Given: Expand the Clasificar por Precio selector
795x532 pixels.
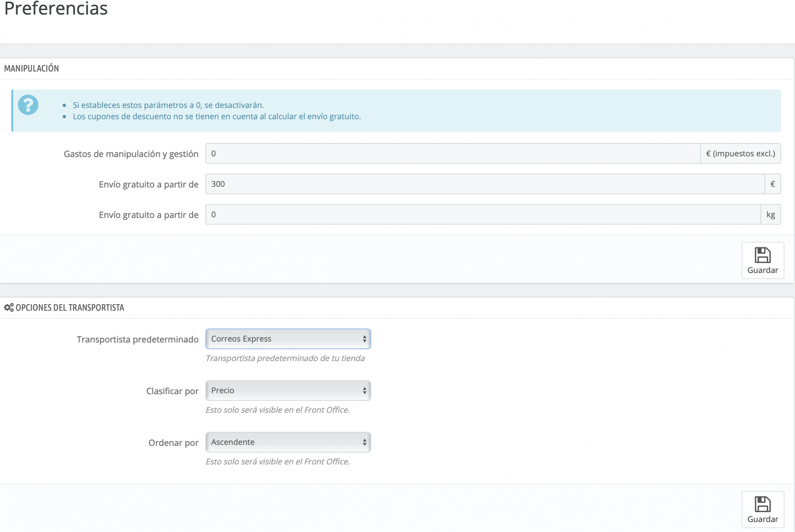Looking at the screenshot, I should point(288,391).
